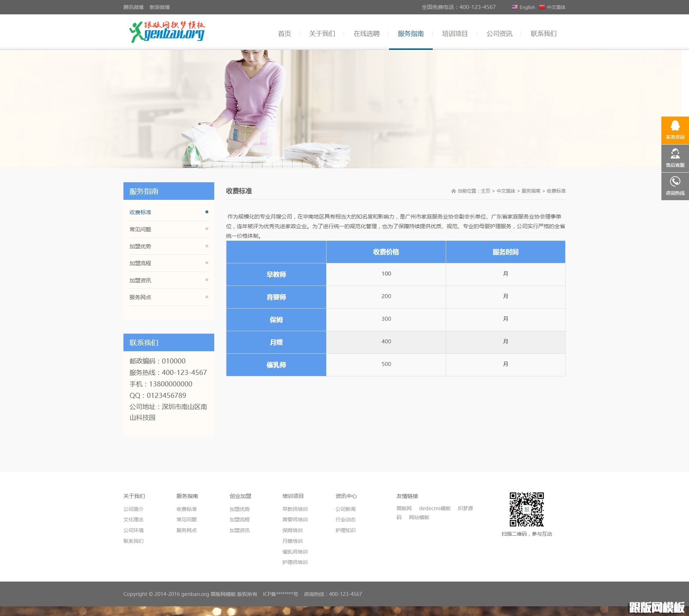
Task: Open the 售后客服 support icon
Action: tap(675, 154)
